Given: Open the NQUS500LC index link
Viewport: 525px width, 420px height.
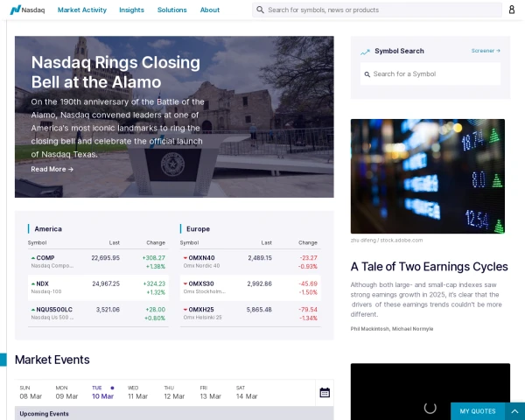Looking at the screenshot, I should tap(54, 310).
